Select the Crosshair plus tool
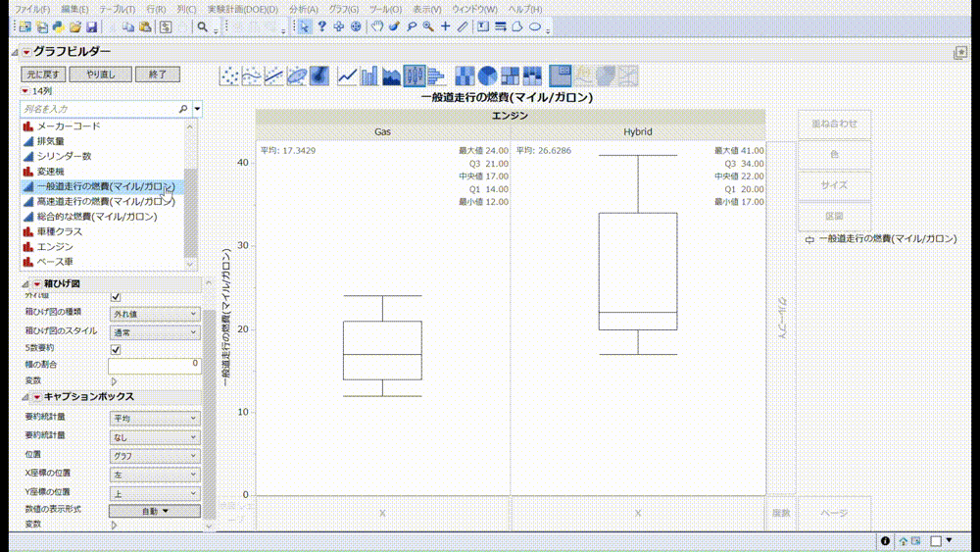The image size is (980, 552). tap(445, 26)
